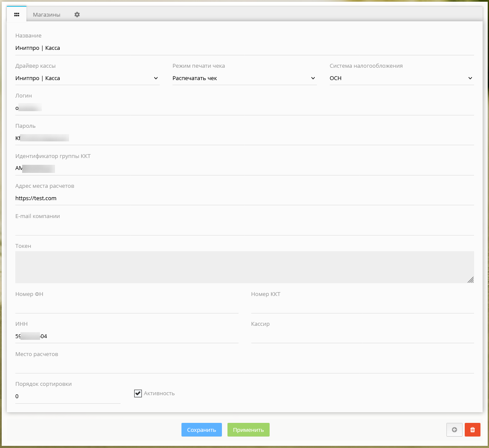The width and height of the screenshot is (489, 448).
Task: Select the E-mail компании field
Action: (x=244, y=228)
